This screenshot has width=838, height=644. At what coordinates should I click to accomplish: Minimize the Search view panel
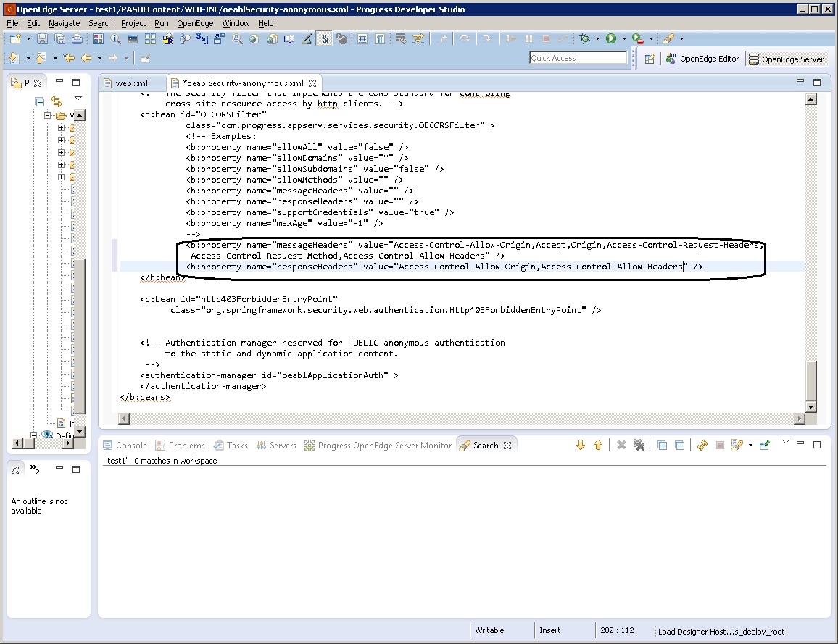tap(800, 443)
